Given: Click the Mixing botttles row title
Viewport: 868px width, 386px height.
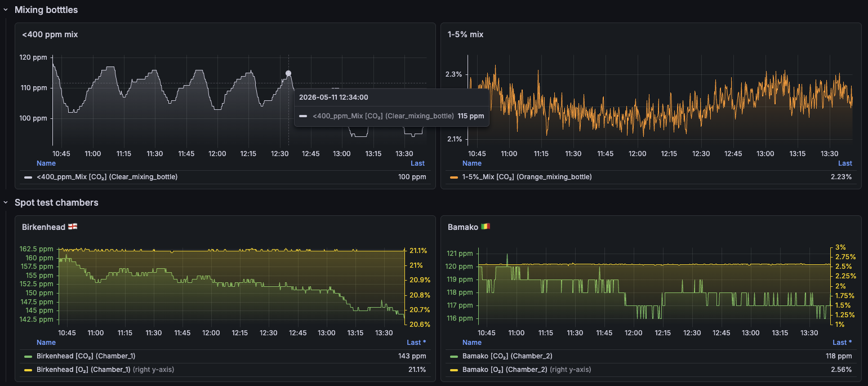Looking at the screenshot, I should (x=46, y=10).
